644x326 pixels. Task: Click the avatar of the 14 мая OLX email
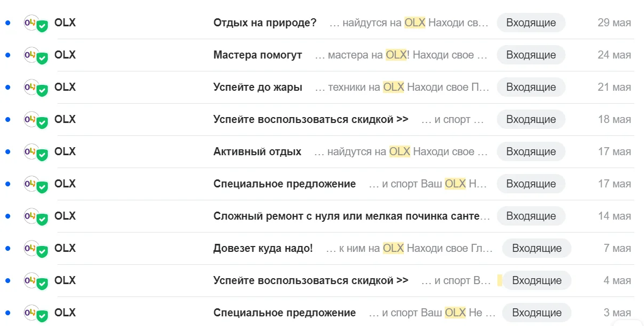(x=32, y=216)
